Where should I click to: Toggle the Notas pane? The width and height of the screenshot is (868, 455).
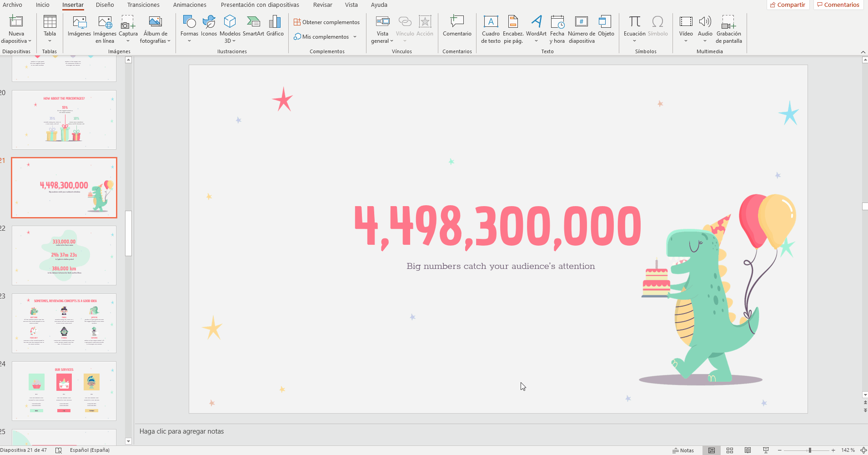coord(683,450)
